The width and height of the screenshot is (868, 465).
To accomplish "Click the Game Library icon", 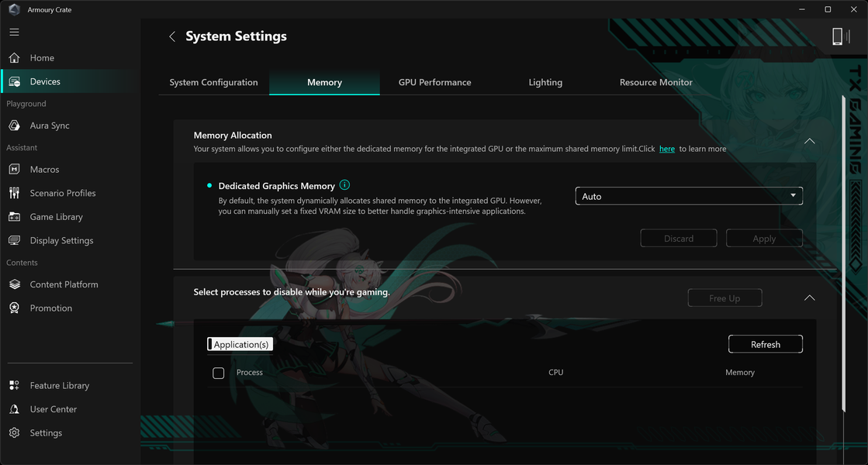I will 15,217.
